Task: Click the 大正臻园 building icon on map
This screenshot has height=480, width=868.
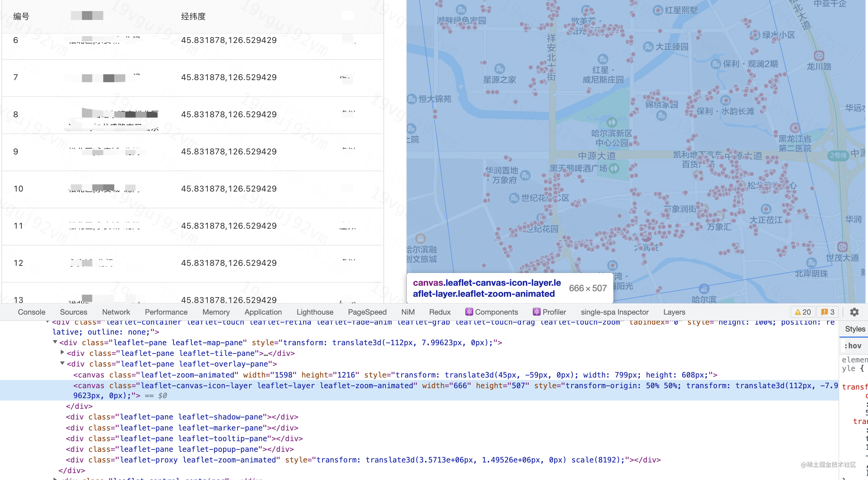Action: (x=648, y=47)
